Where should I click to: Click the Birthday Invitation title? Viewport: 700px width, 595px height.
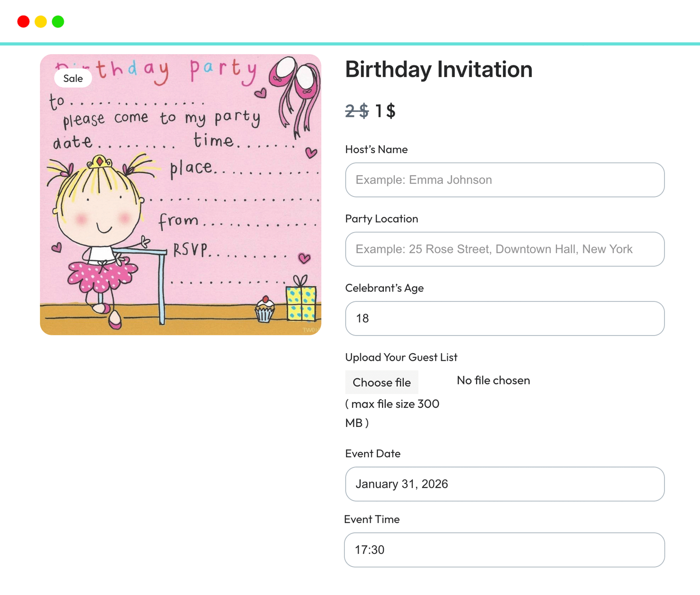439,69
